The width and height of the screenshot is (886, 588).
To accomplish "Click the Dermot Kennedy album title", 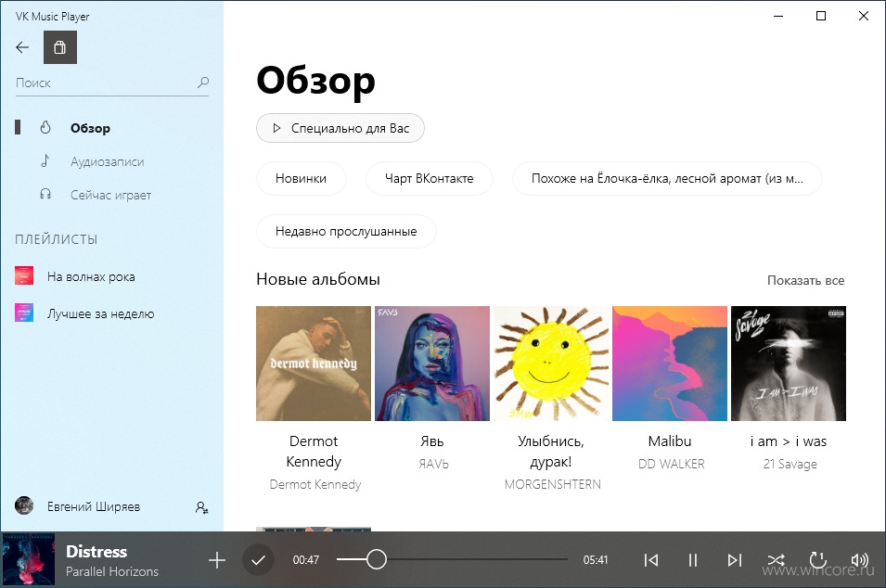I will [314, 452].
